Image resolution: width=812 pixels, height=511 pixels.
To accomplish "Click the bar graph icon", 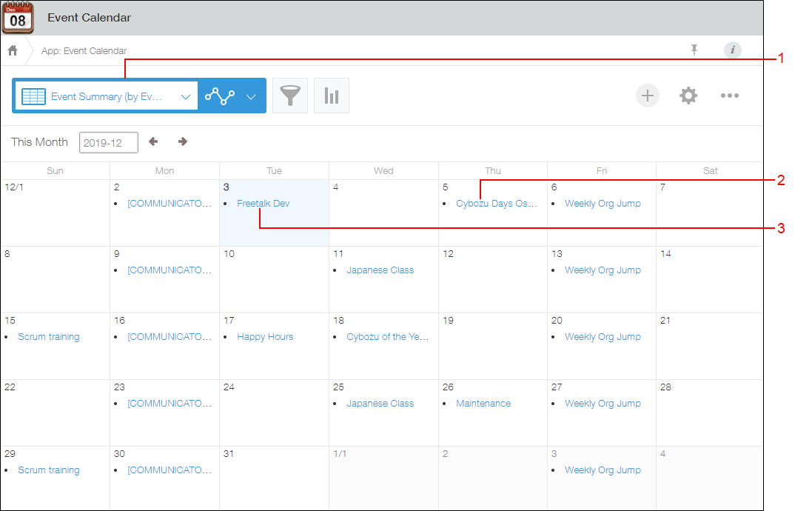I will (x=331, y=96).
